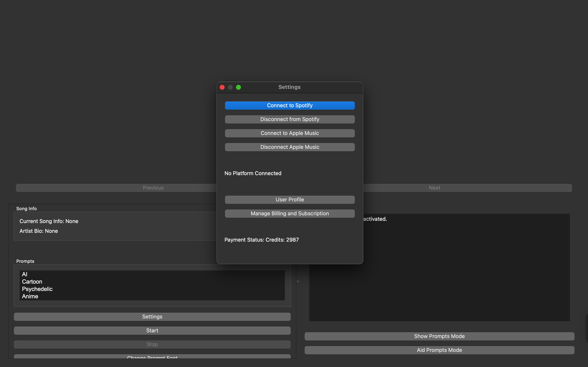Image resolution: width=588 pixels, height=367 pixels.
Task: Open User Profile from Settings dialog
Action: tap(290, 200)
